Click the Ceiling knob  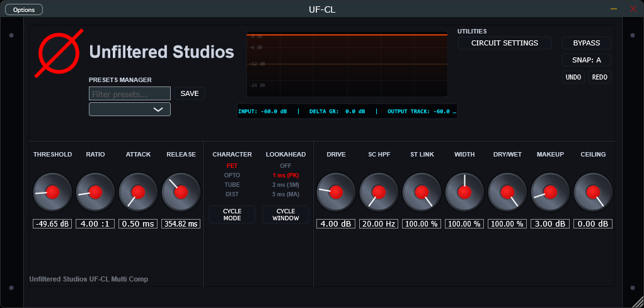(x=593, y=192)
